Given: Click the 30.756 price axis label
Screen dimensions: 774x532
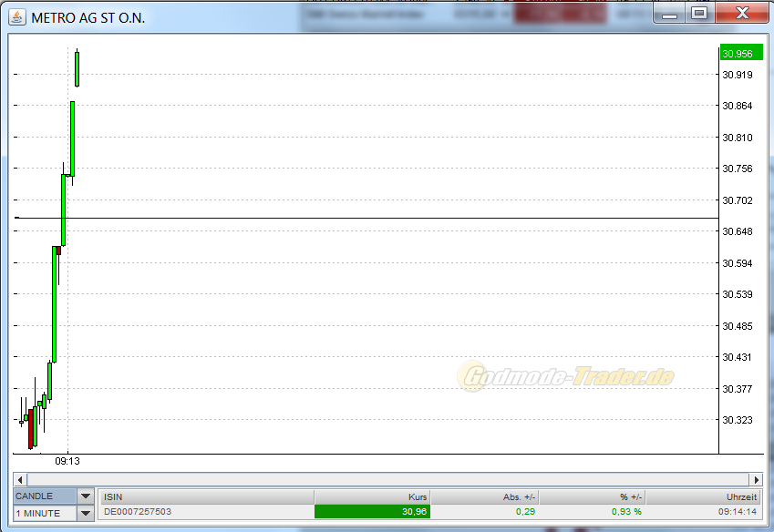Looking at the screenshot, I should tap(738, 169).
